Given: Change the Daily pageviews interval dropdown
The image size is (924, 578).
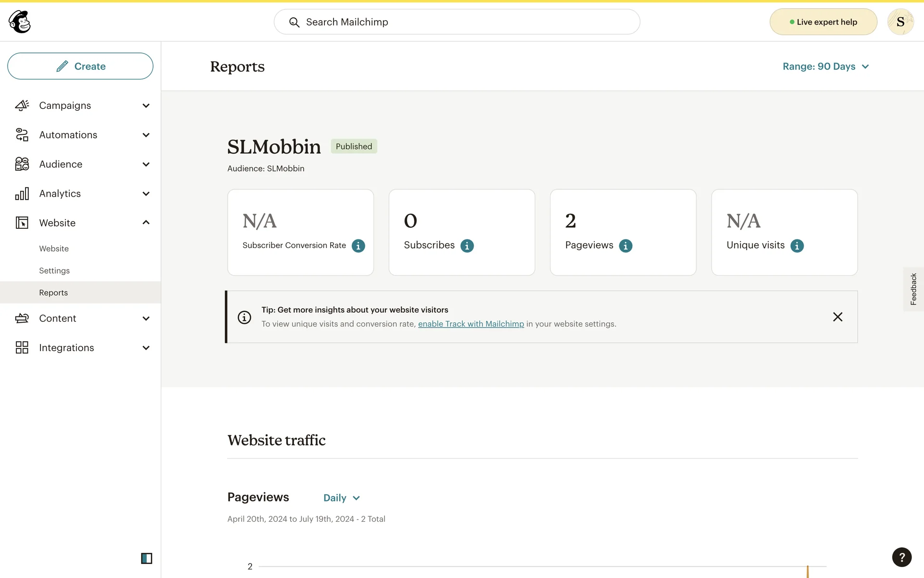Looking at the screenshot, I should pyautogui.click(x=341, y=498).
